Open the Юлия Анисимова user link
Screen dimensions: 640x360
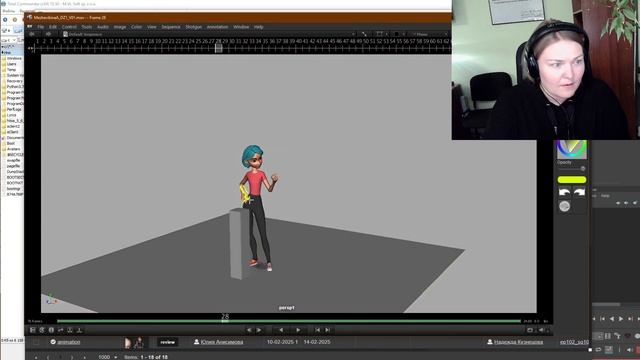(x=222, y=342)
